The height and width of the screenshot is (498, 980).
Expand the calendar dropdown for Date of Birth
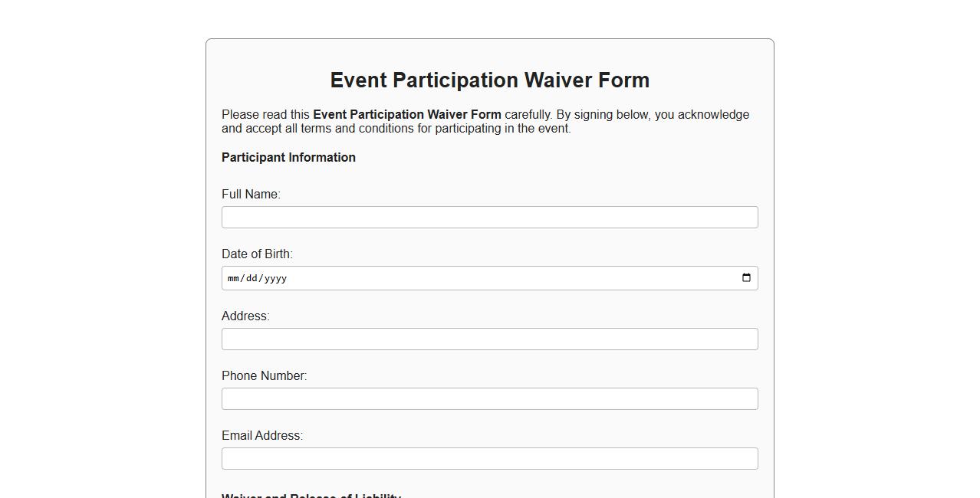(745, 278)
